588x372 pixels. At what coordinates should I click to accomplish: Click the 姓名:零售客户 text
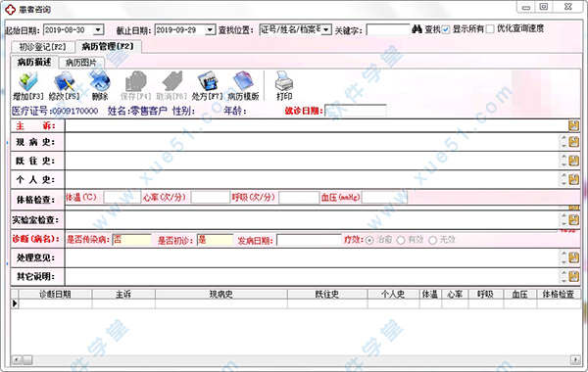137,111
